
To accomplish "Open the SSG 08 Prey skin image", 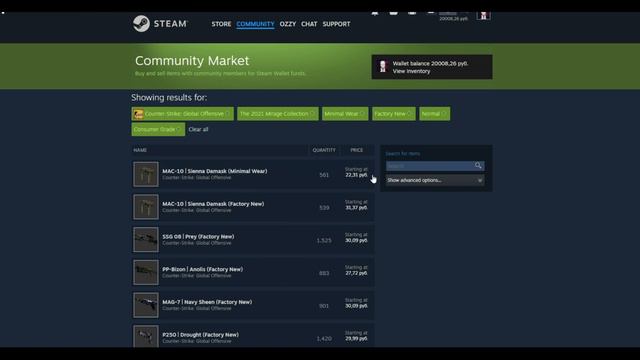I will pyautogui.click(x=146, y=240).
